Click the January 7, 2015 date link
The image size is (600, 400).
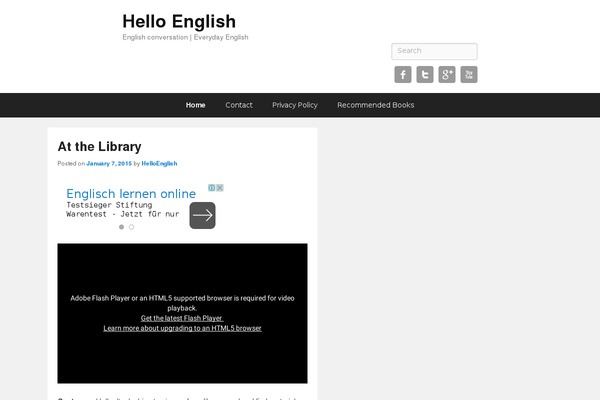tap(109, 163)
